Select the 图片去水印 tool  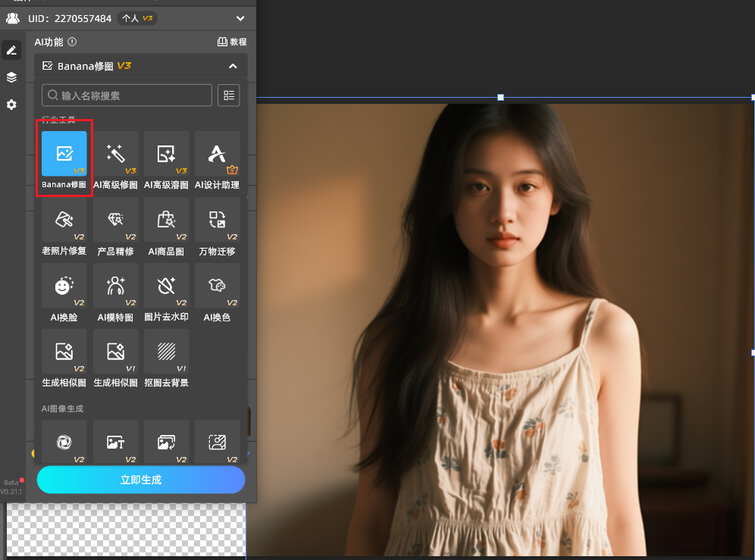(x=166, y=286)
